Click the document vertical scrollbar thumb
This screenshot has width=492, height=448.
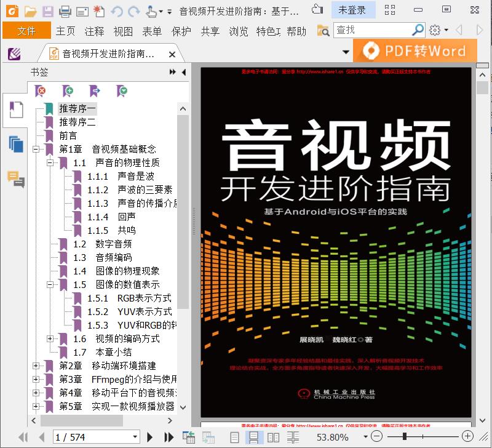(482, 87)
